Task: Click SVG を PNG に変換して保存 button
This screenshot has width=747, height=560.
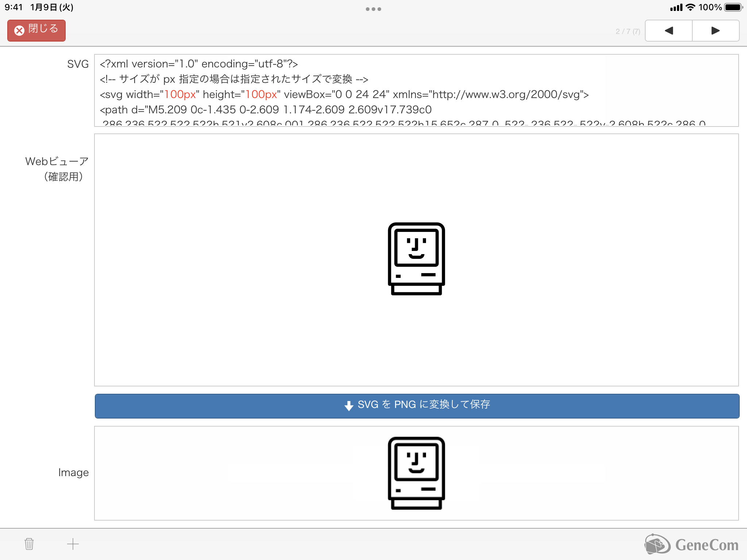Action: (x=417, y=406)
